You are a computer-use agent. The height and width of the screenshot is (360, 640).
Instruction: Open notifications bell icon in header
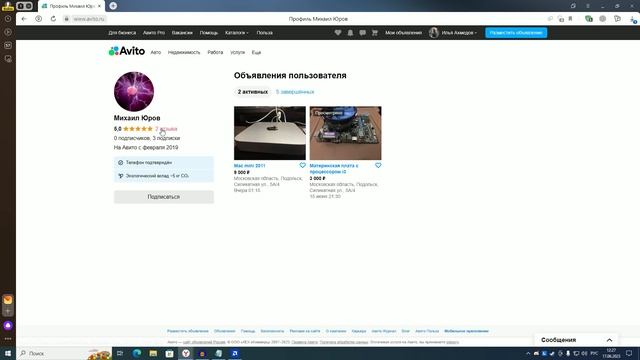coord(350,33)
